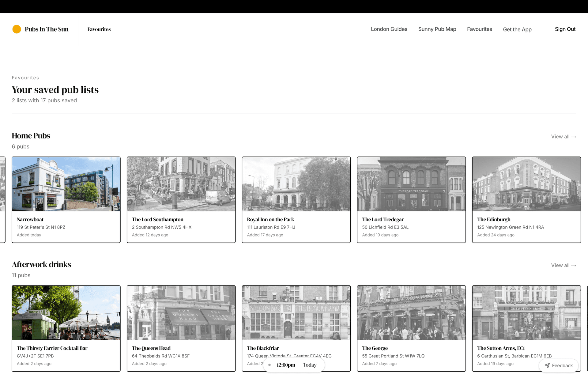Viewport: 588px width, 382px height.
Task: Click the Royal Inn on the Park photo
Action: click(296, 184)
